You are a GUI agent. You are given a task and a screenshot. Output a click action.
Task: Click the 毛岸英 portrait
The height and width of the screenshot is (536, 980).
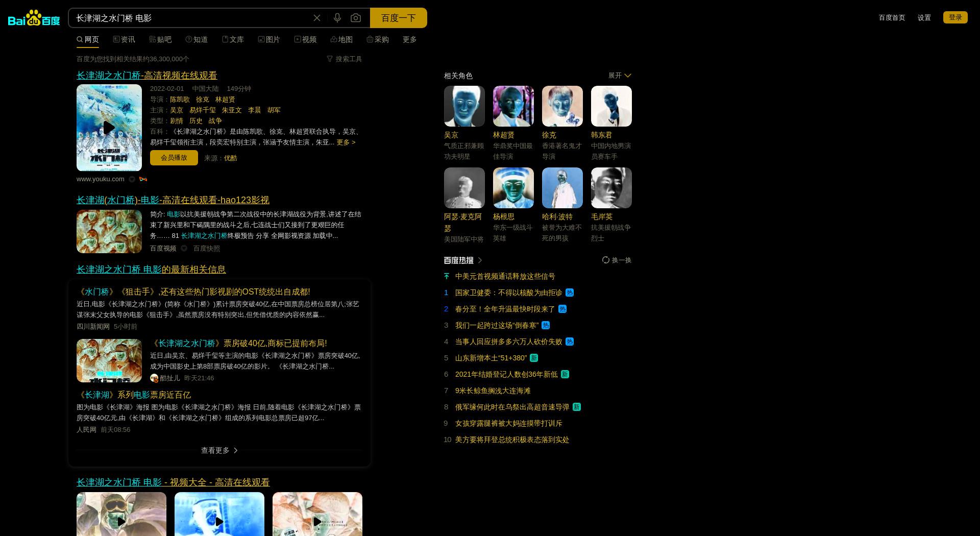click(x=611, y=188)
